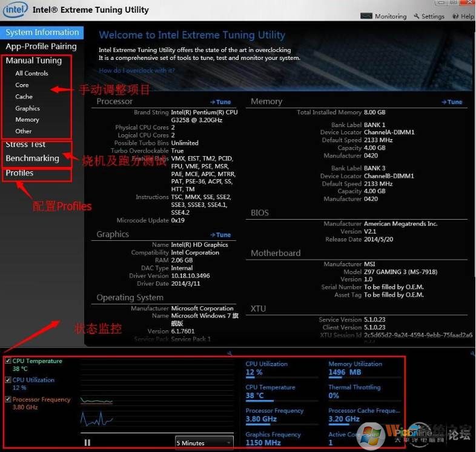
Task: Click wrench icon at far right of monitor panel
Action: tap(472, 353)
